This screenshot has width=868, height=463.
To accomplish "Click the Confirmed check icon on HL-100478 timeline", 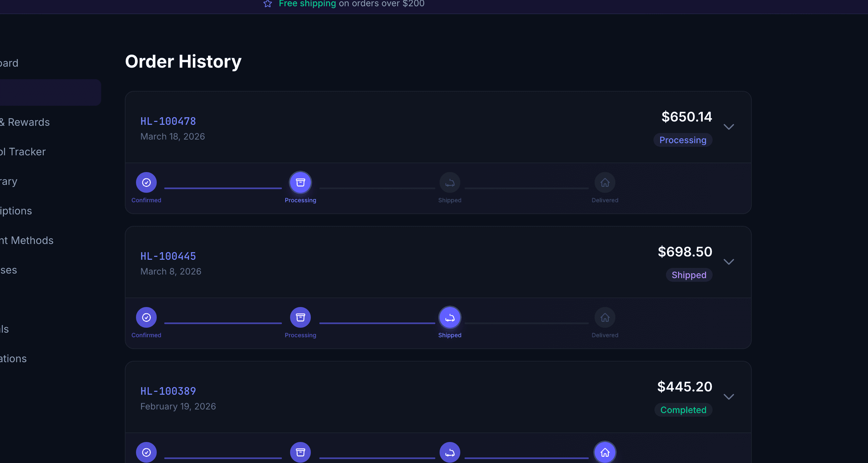I will (146, 182).
